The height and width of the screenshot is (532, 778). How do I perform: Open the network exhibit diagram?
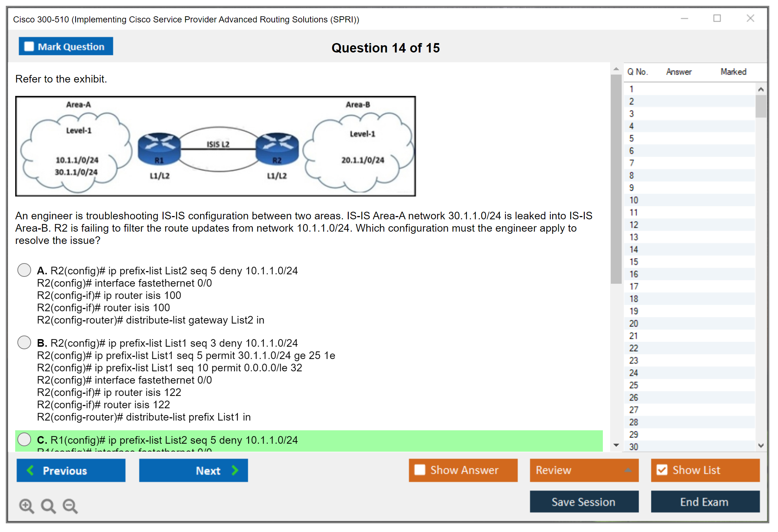coord(215,146)
